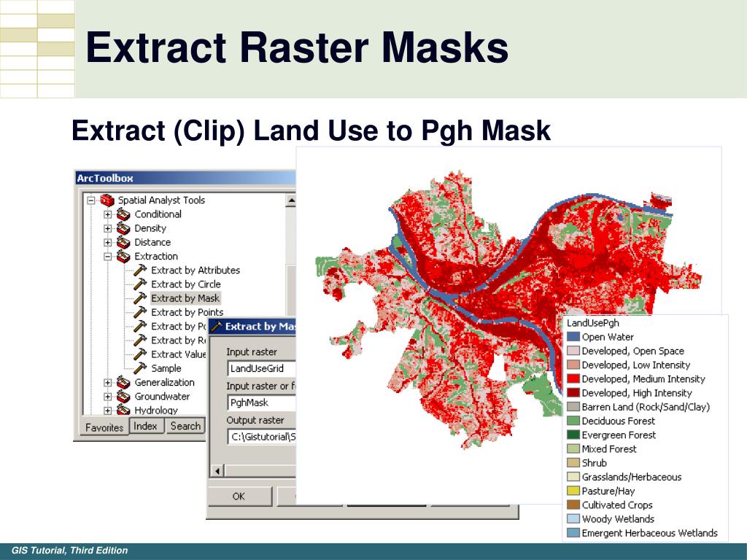747x560 pixels.
Task: Expand the Hydrology toolset
Action: [x=108, y=410]
